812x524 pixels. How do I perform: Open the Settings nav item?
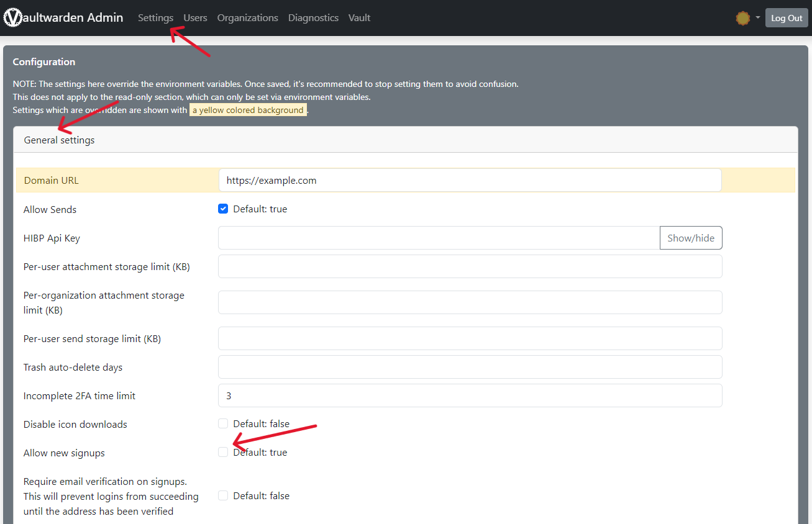(x=156, y=18)
